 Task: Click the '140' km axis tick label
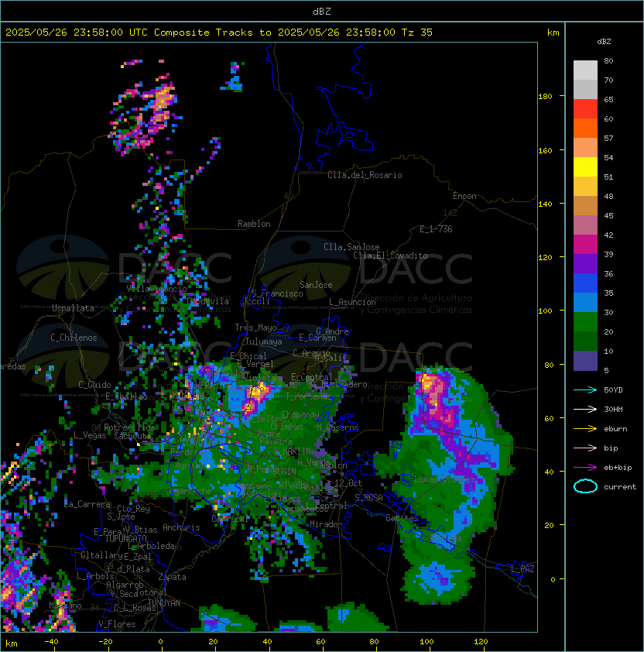pyautogui.click(x=545, y=204)
